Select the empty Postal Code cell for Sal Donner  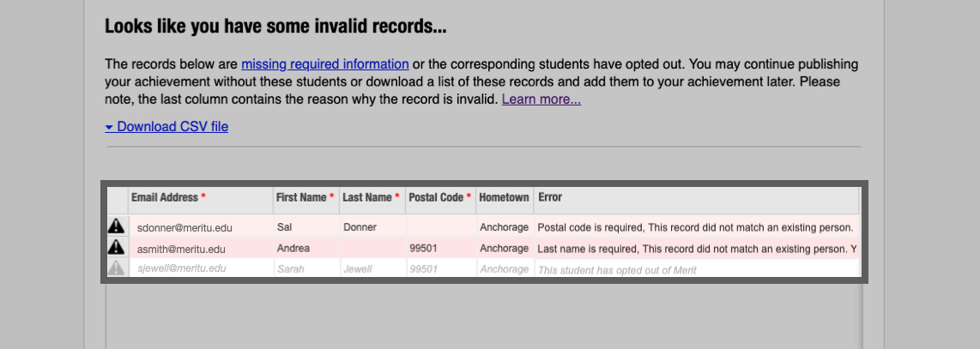tap(439, 227)
